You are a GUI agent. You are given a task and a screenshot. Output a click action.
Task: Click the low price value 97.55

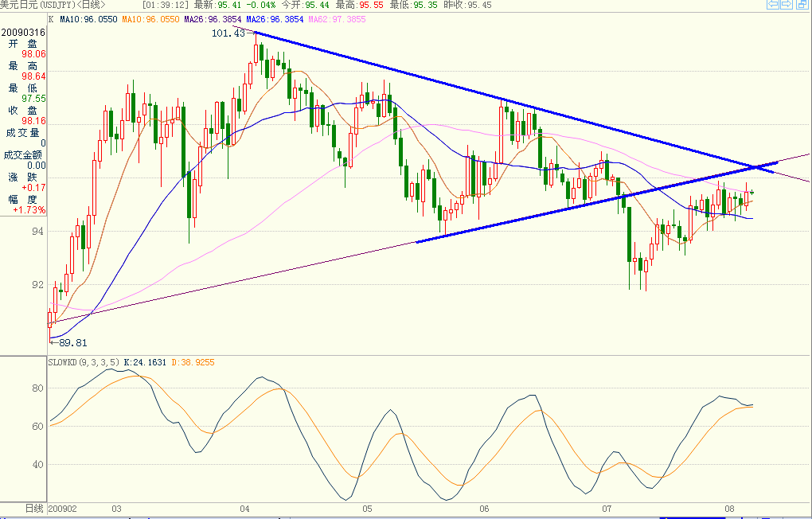click(x=33, y=99)
